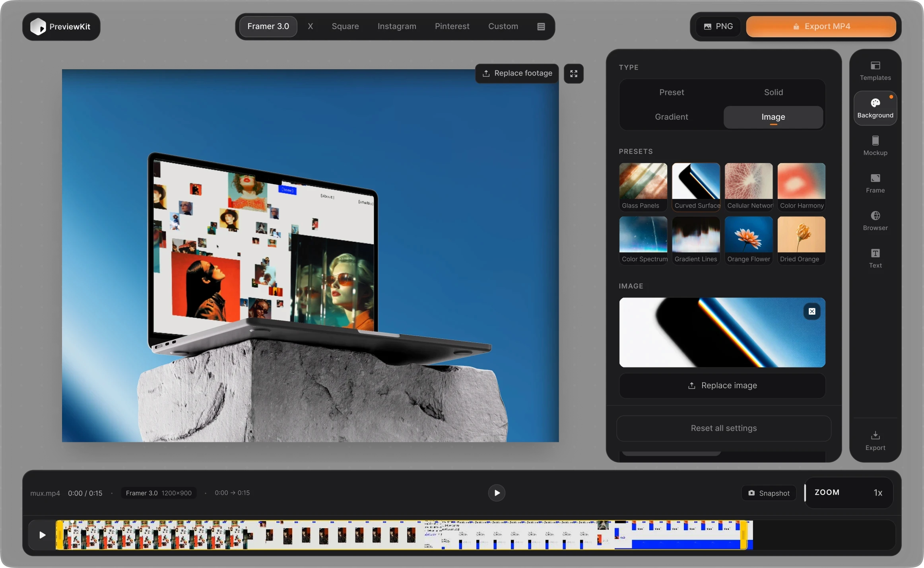Click the Framer 3.0 1200×900 info chip
The image size is (924, 568).
(x=159, y=493)
